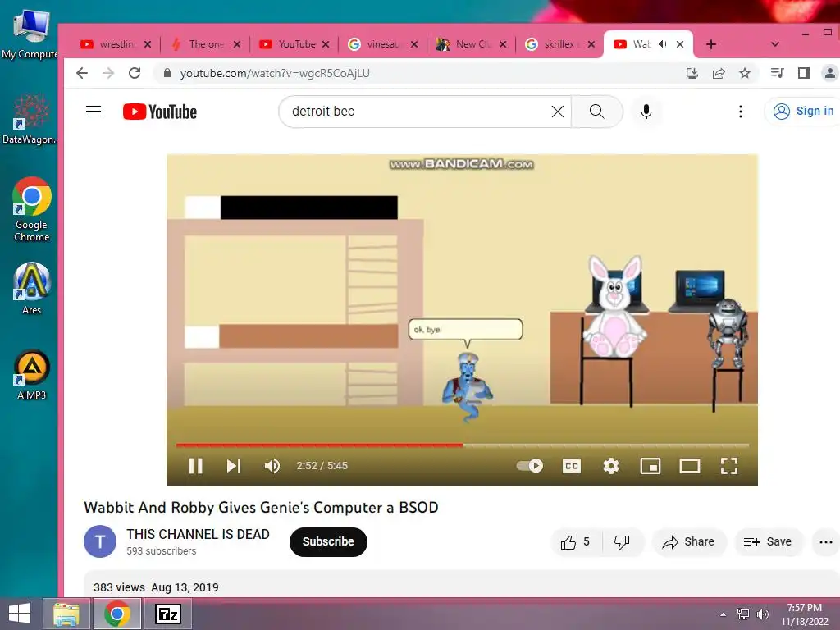Show hidden system tray icons

724,614
